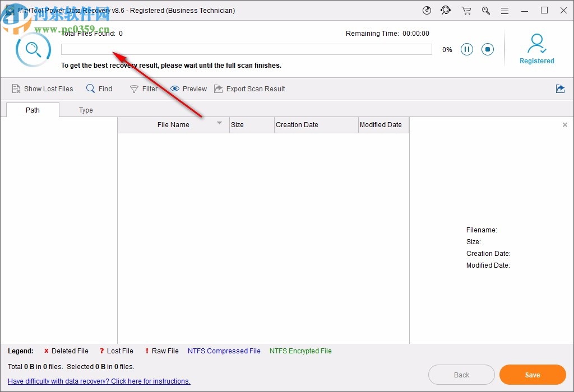The image size is (574, 392).
Task: Click the scan magnifier icon
Action: (x=33, y=49)
